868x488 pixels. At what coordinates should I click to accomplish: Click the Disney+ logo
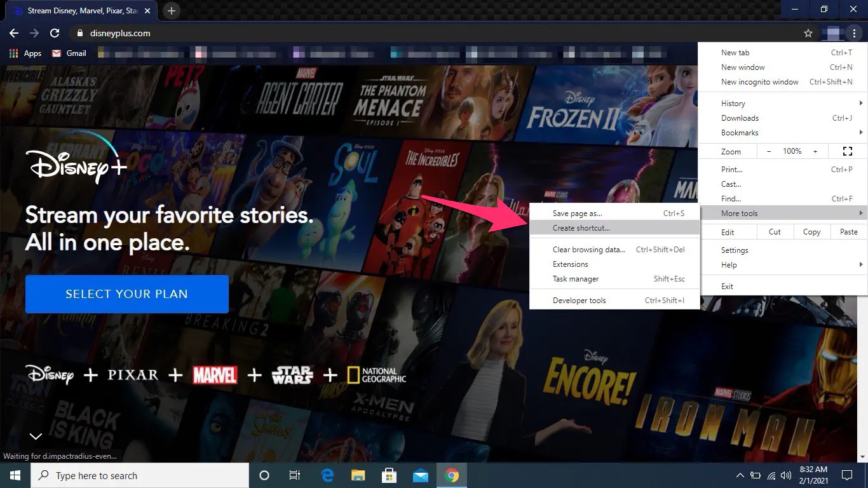[x=76, y=159]
